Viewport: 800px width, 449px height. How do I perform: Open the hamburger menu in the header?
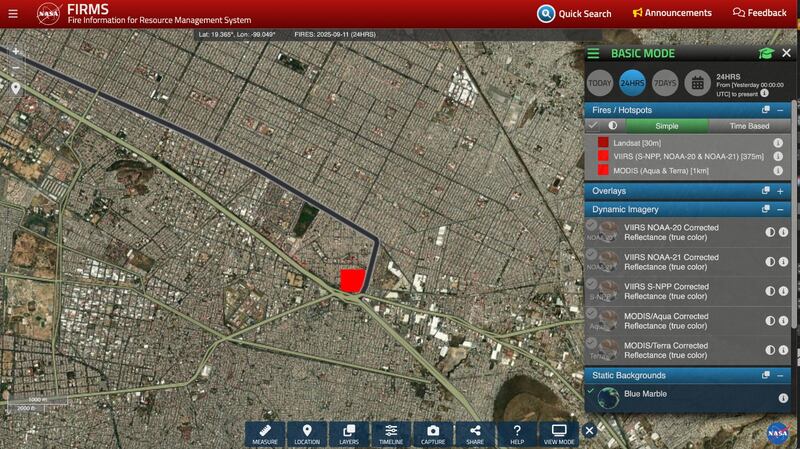(x=13, y=14)
